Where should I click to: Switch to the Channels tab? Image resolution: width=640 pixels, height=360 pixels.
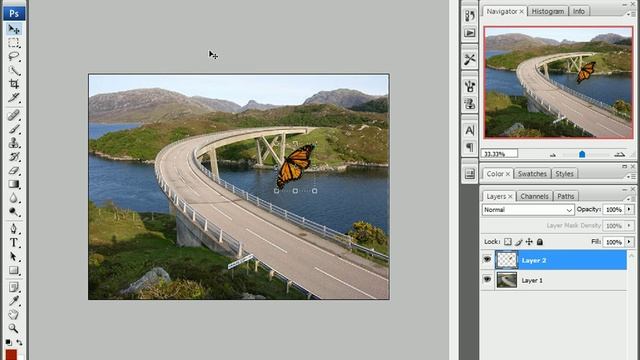(x=534, y=196)
